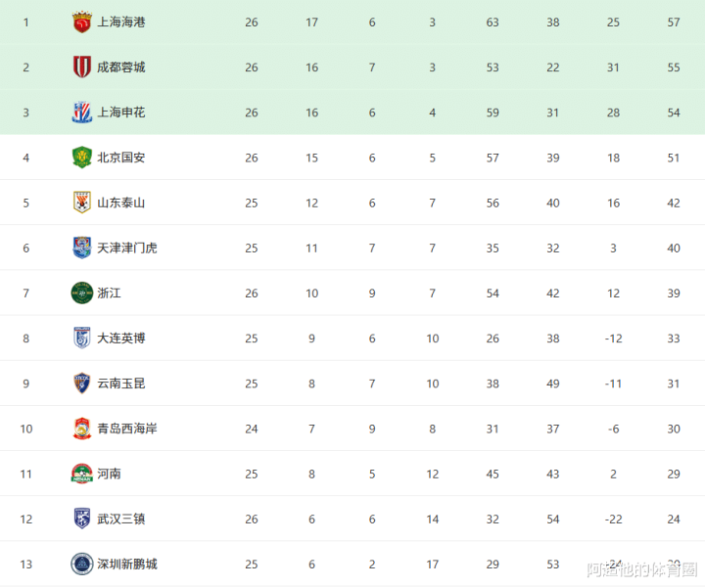The width and height of the screenshot is (705, 588).
Task: Click the Tianjin Jinmen Tiger (天津津门虎) logo
Action: (x=82, y=248)
